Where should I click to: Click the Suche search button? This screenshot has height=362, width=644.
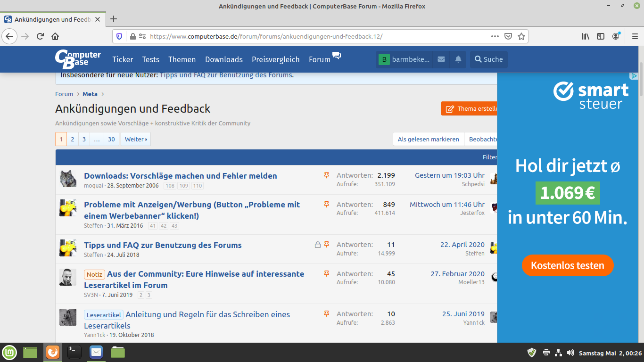[489, 59]
